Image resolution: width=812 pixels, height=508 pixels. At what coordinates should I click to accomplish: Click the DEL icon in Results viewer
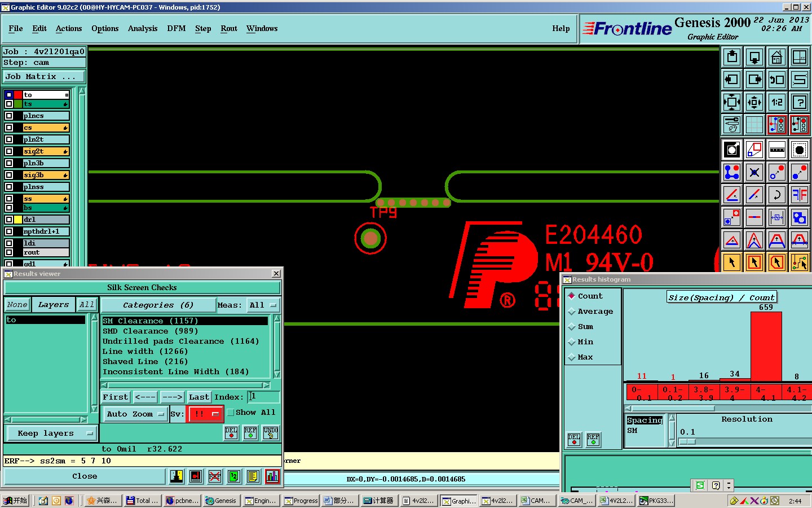pyautogui.click(x=231, y=433)
